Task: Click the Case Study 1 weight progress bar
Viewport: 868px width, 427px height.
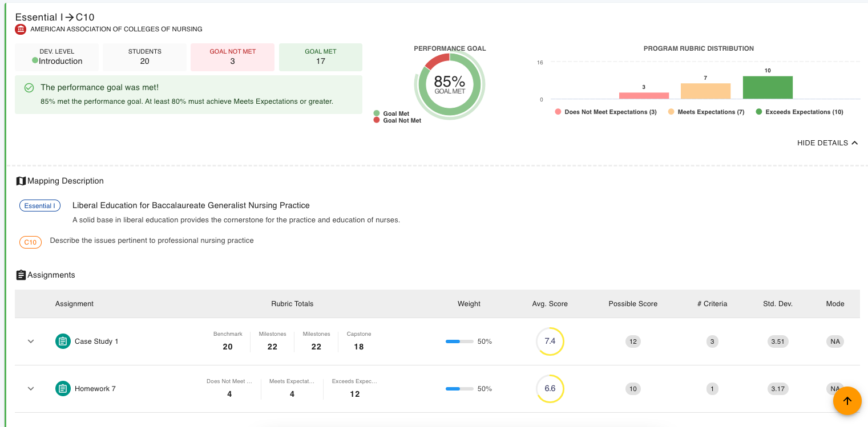Action: pos(459,341)
